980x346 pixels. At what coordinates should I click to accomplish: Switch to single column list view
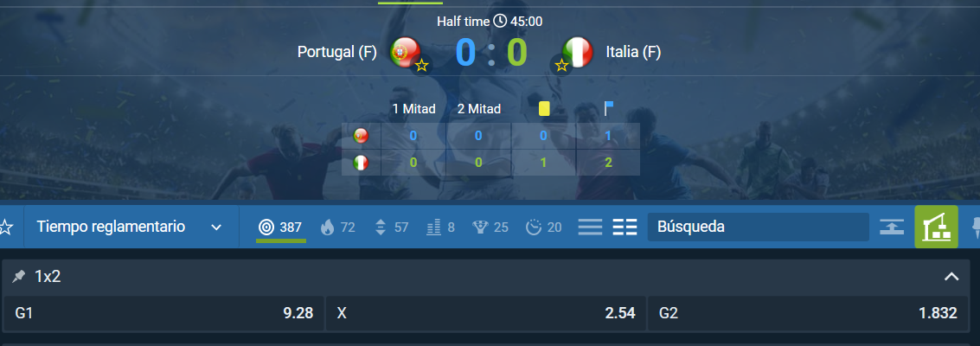point(590,227)
